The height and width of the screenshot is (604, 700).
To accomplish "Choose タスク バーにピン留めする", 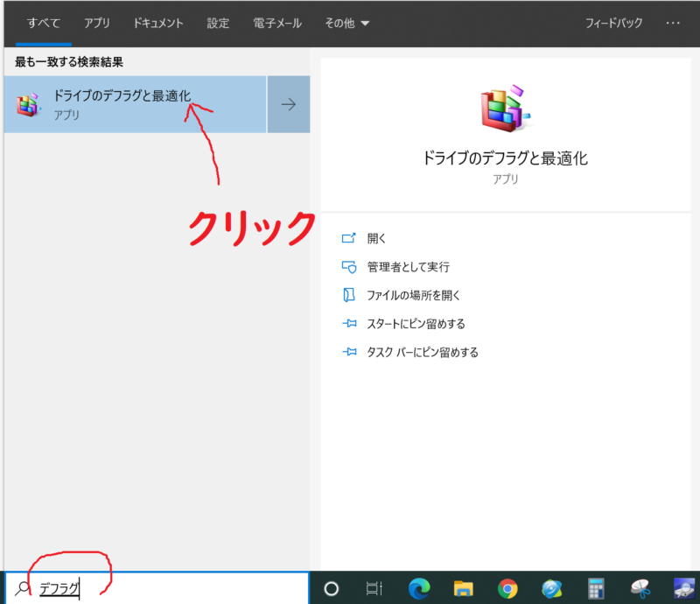I will pyautogui.click(x=423, y=353).
